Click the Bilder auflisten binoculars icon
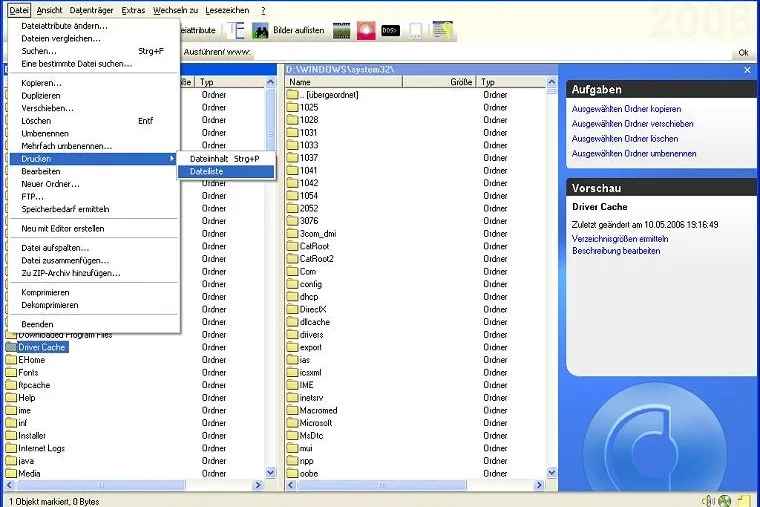 (260, 31)
